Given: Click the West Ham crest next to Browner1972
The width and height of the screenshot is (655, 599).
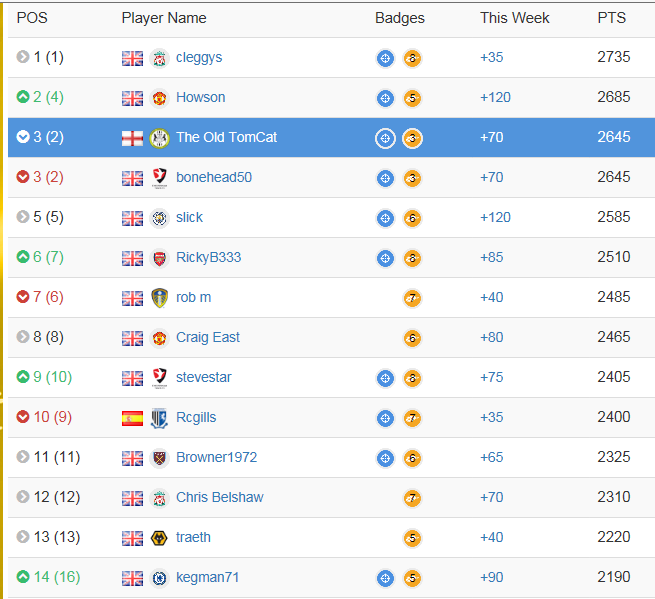Looking at the screenshot, I should (x=159, y=458).
